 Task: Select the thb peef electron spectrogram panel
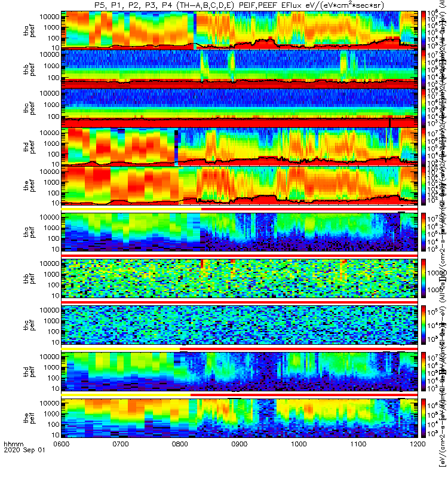pyautogui.click(x=240, y=69)
